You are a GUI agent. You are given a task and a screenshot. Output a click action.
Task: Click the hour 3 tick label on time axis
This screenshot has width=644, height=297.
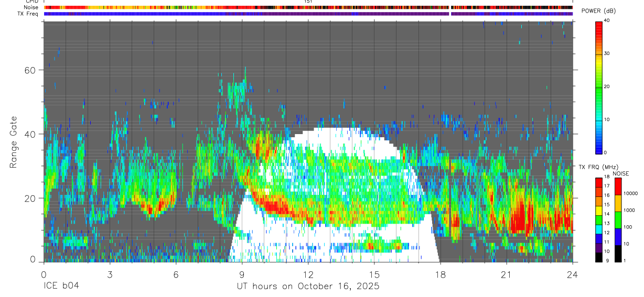pyautogui.click(x=110, y=274)
